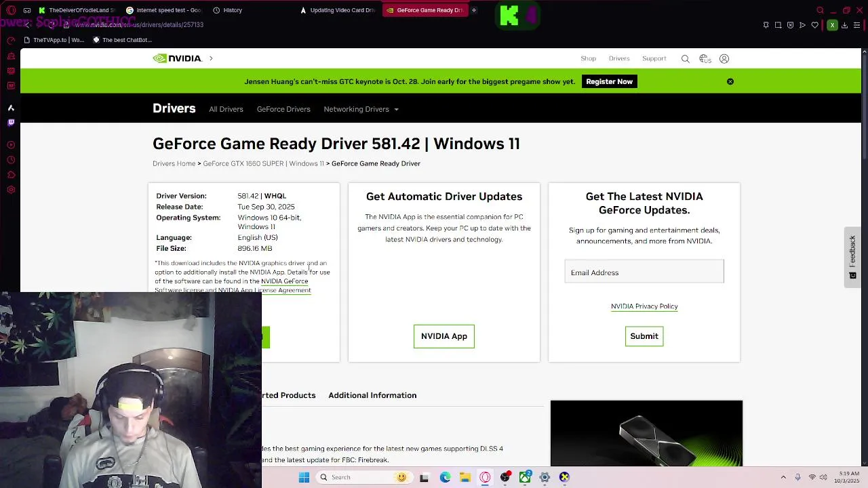This screenshot has width=868, height=488.
Task: Open Settings gear in the taskbar
Action: pos(545,477)
